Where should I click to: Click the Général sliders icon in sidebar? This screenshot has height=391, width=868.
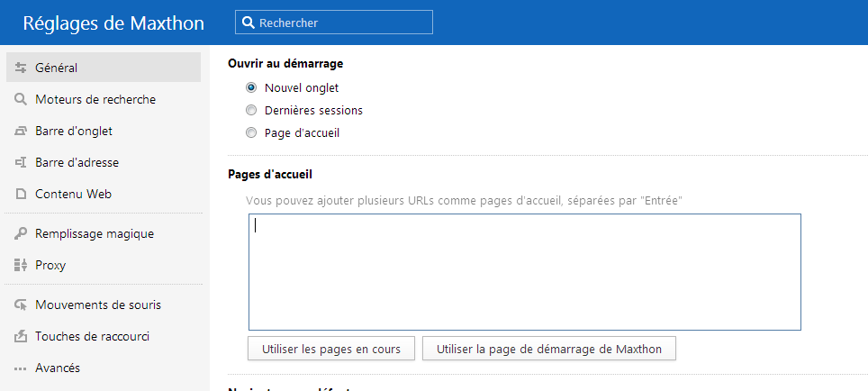[x=21, y=68]
